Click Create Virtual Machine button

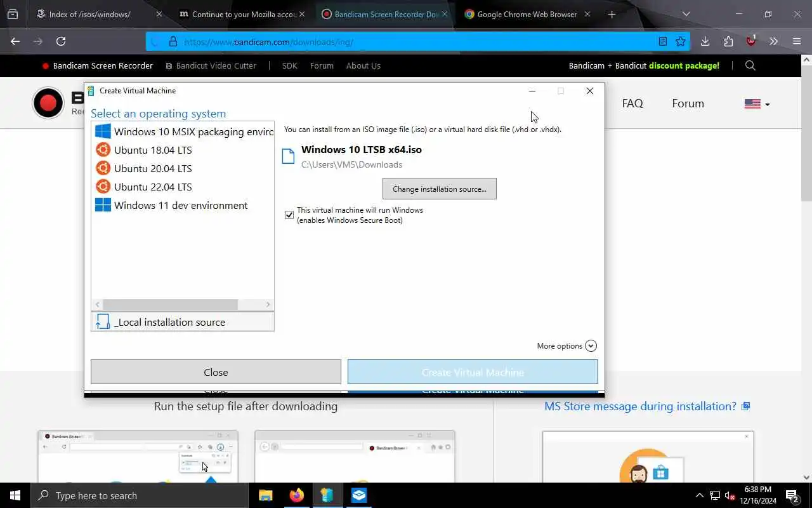pyautogui.click(x=473, y=372)
